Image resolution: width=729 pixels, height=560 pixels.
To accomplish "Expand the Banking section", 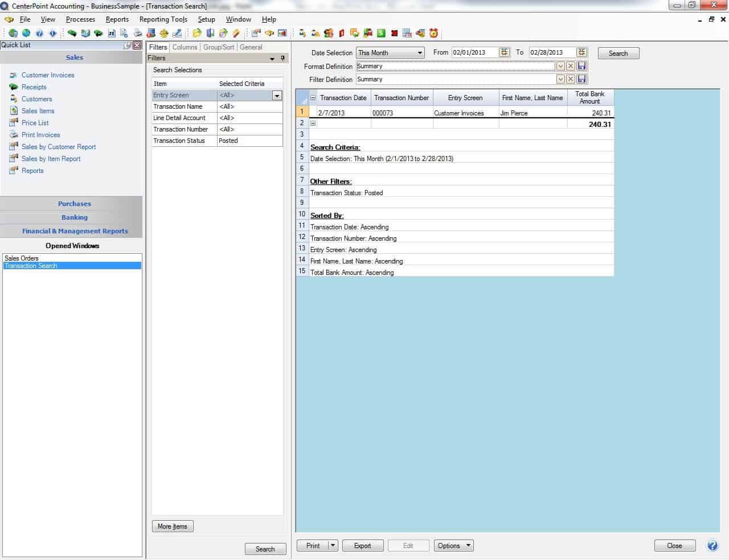I will pyautogui.click(x=72, y=217).
